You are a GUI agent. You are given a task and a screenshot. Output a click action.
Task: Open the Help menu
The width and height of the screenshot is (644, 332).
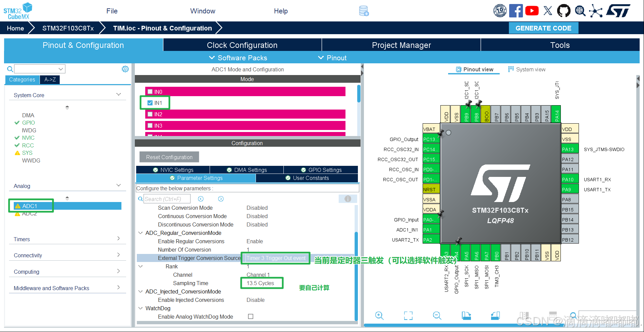coord(281,11)
